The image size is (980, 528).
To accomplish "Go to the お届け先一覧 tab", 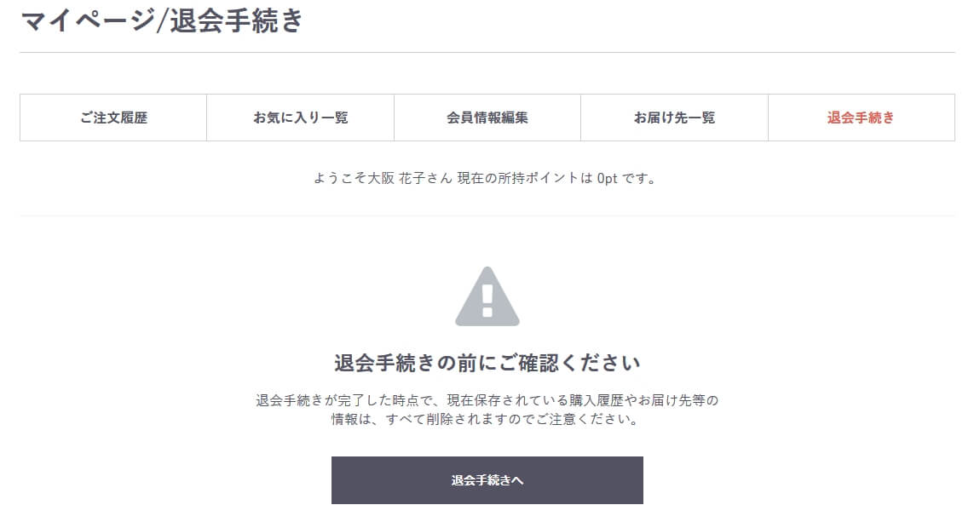I will (x=674, y=118).
